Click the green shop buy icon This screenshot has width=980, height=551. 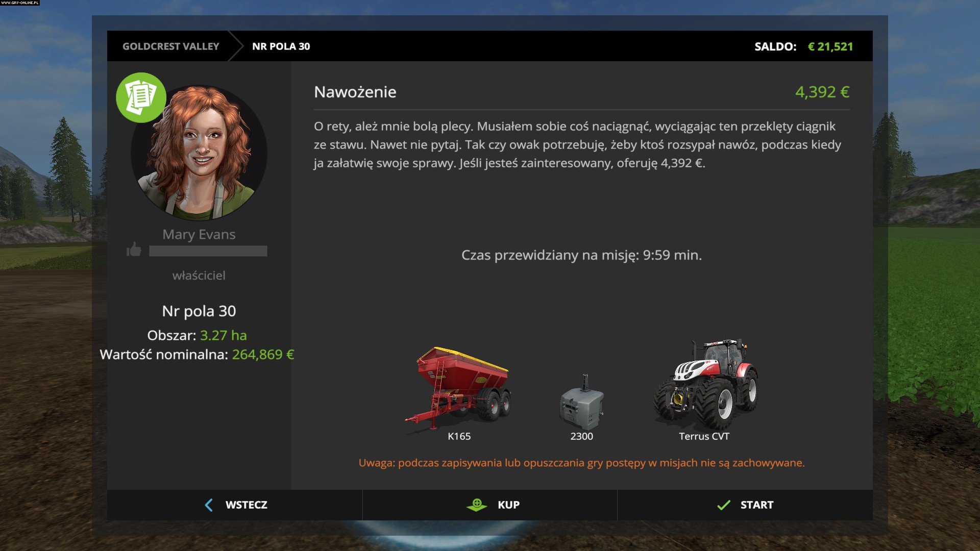pos(477,505)
